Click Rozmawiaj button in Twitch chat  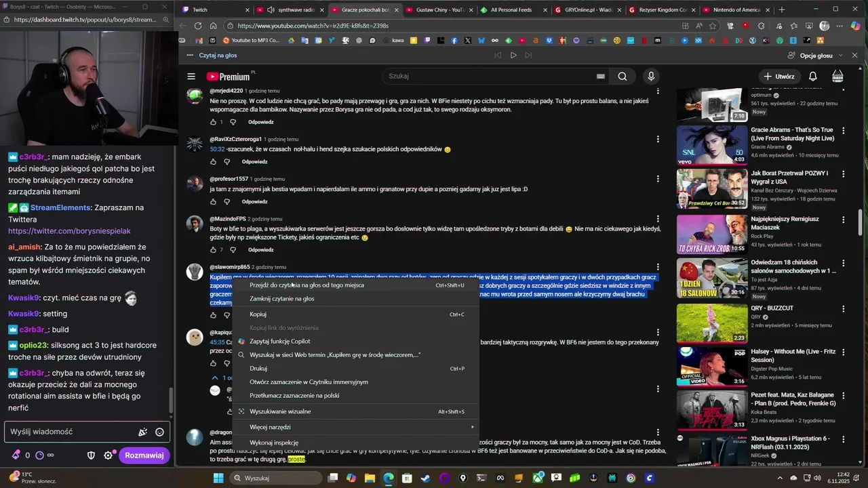(x=144, y=455)
